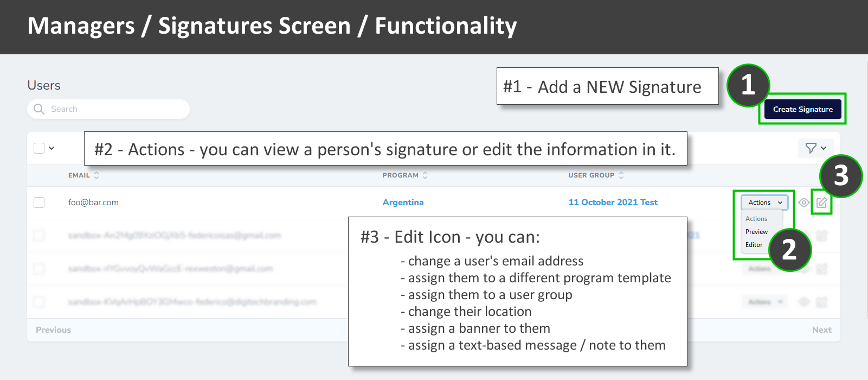The width and height of the screenshot is (868, 380).
Task: Choose Editor from the Actions menu
Action: tap(754, 245)
